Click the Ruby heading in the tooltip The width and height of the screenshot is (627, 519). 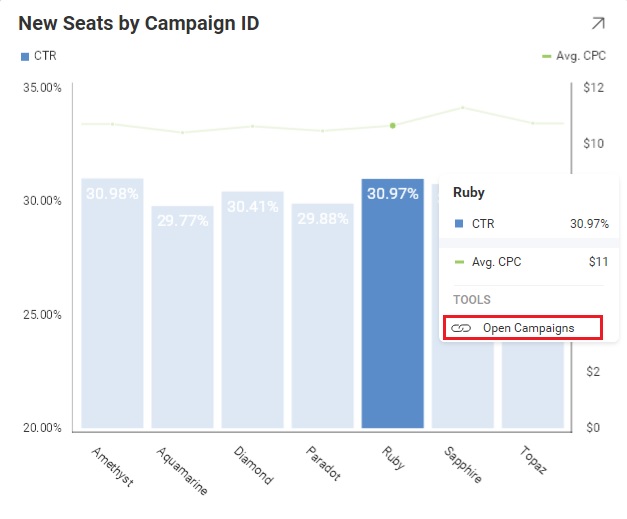click(469, 192)
